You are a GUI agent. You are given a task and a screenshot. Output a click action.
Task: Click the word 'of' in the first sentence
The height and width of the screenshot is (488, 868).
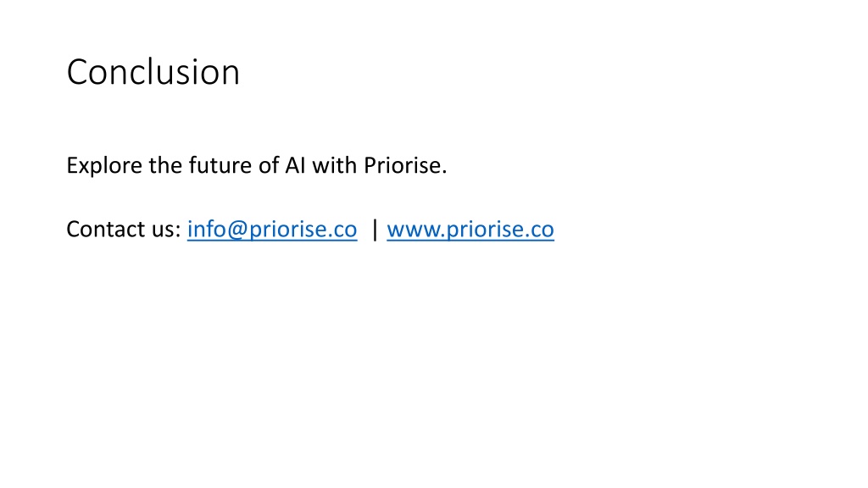[x=269, y=165]
